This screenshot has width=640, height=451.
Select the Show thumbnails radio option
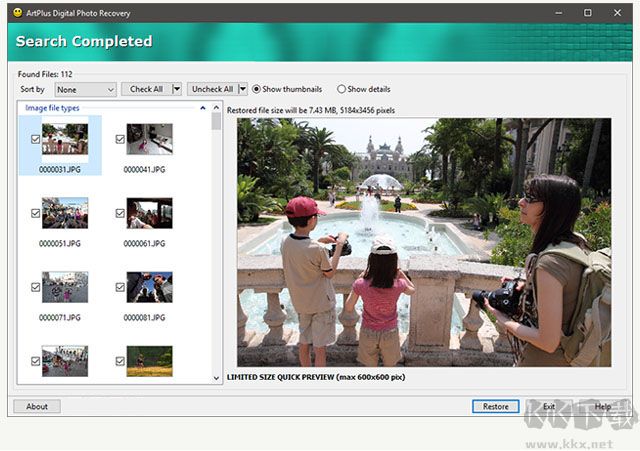coord(257,89)
